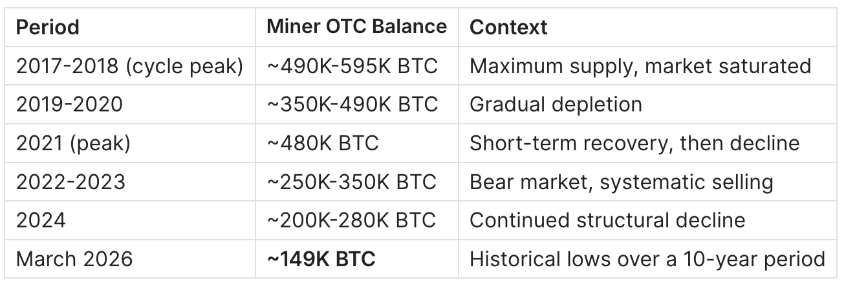Click the 'Bear market, systematic selling' cell

pyautogui.click(x=621, y=182)
